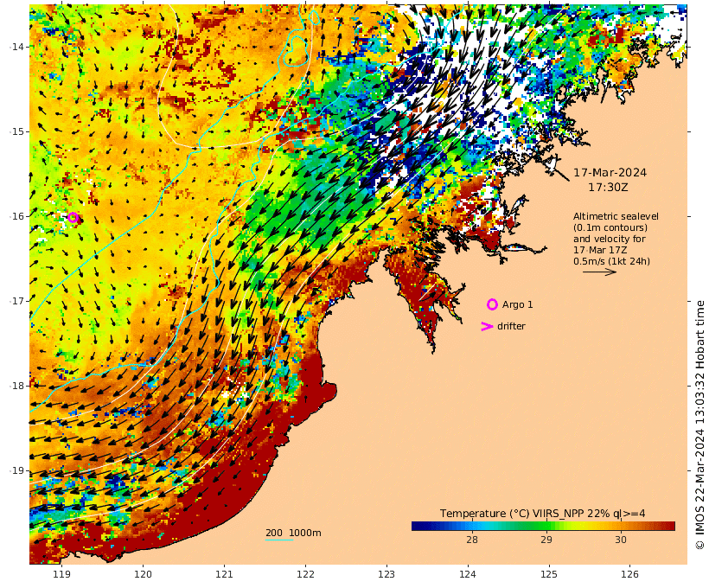Click the '(0.1m contours)' text line
This screenshot has height=588, width=709.
tap(610, 227)
